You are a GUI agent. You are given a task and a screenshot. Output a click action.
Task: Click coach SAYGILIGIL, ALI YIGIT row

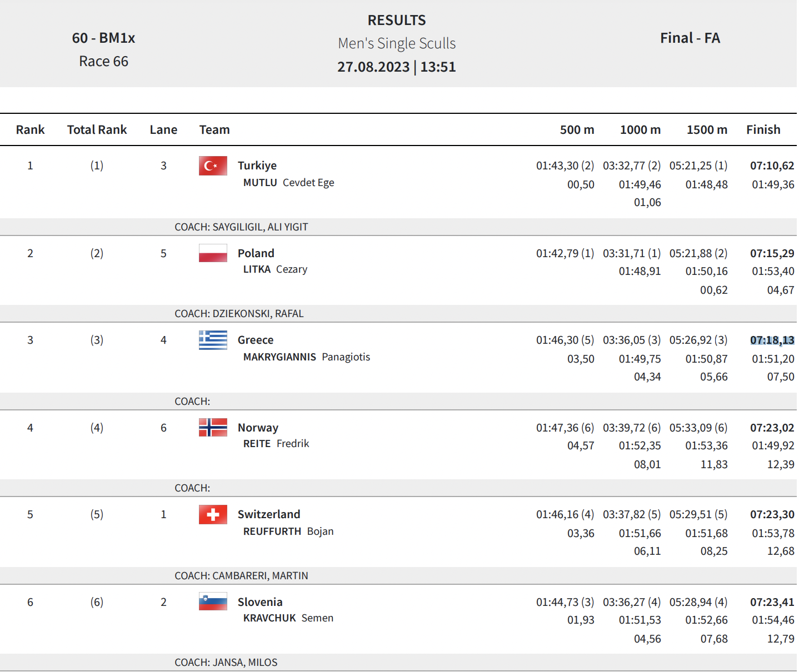tap(398, 227)
